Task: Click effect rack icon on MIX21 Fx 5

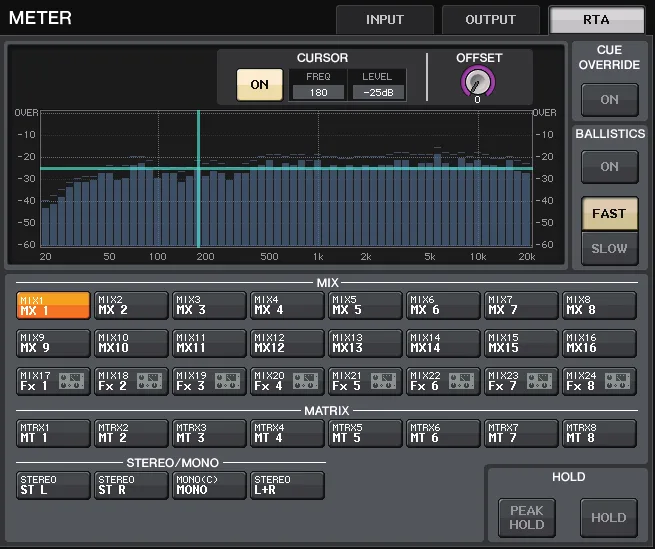Action: [x=384, y=381]
